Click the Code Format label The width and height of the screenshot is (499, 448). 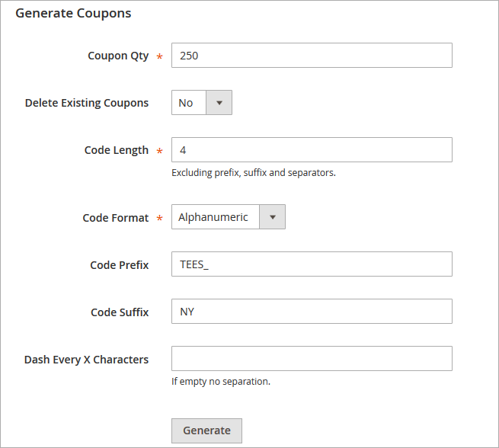click(116, 218)
